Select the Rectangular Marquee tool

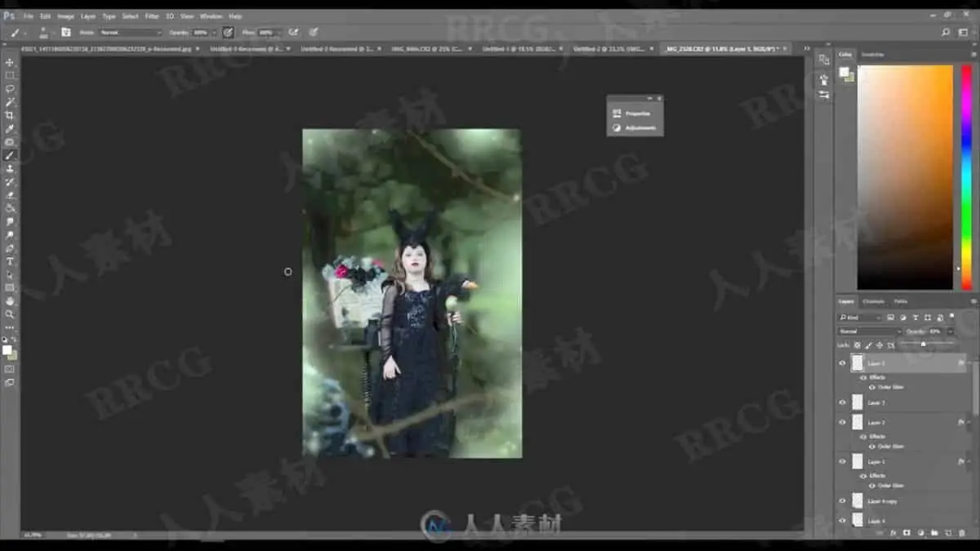point(10,75)
